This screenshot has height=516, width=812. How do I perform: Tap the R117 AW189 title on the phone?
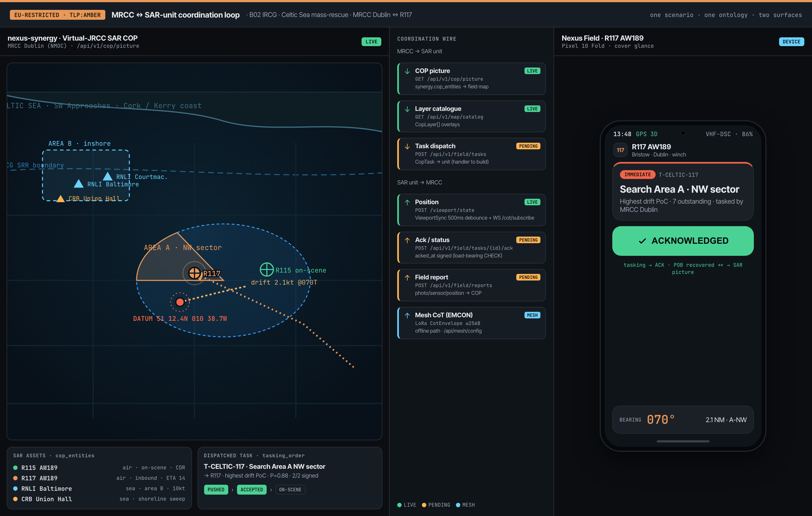651,147
